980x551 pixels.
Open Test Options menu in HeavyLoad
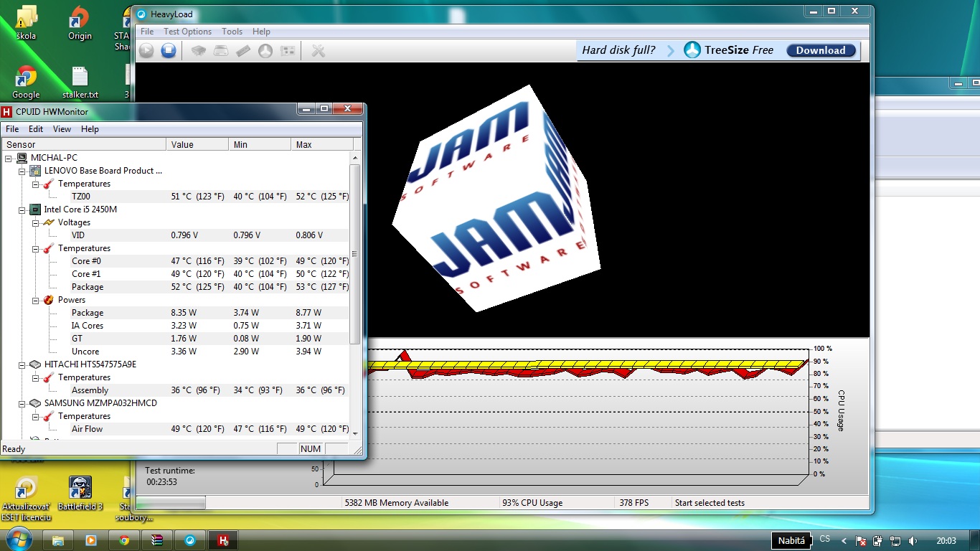click(x=187, y=32)
